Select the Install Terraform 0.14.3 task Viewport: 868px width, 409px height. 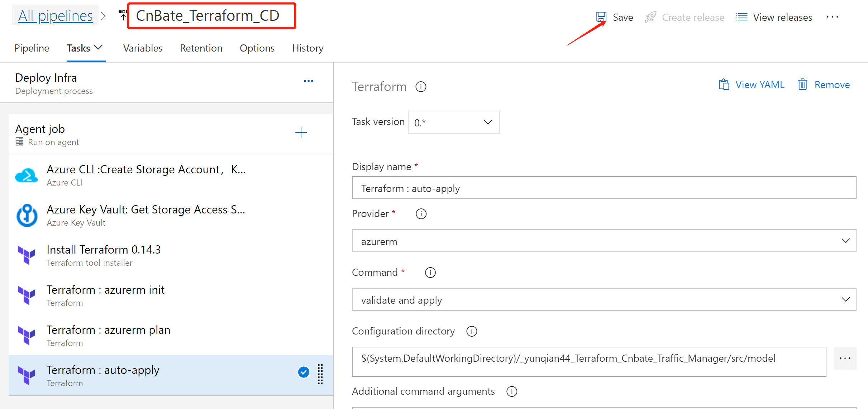pyautogui.click(x=171, y=255)
